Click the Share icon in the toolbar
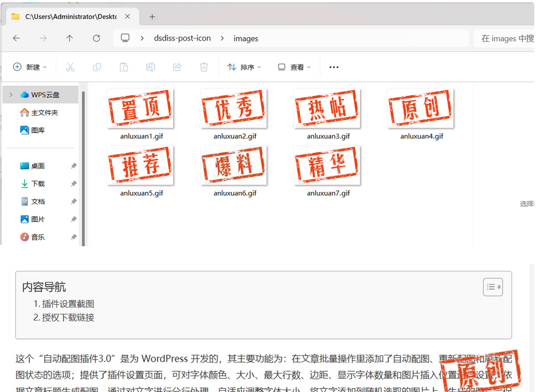The width and height of the screenshot is (540, 392). point(177,67)
